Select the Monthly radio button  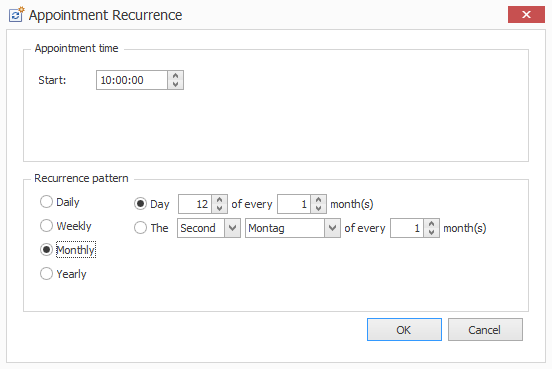click(x=46, y=250)
